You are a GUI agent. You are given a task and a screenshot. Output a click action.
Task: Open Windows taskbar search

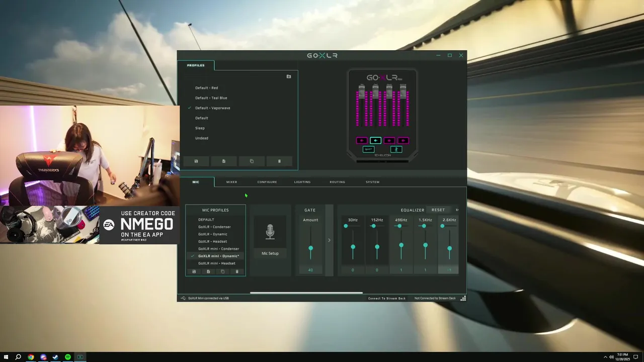tap(18, 357)
